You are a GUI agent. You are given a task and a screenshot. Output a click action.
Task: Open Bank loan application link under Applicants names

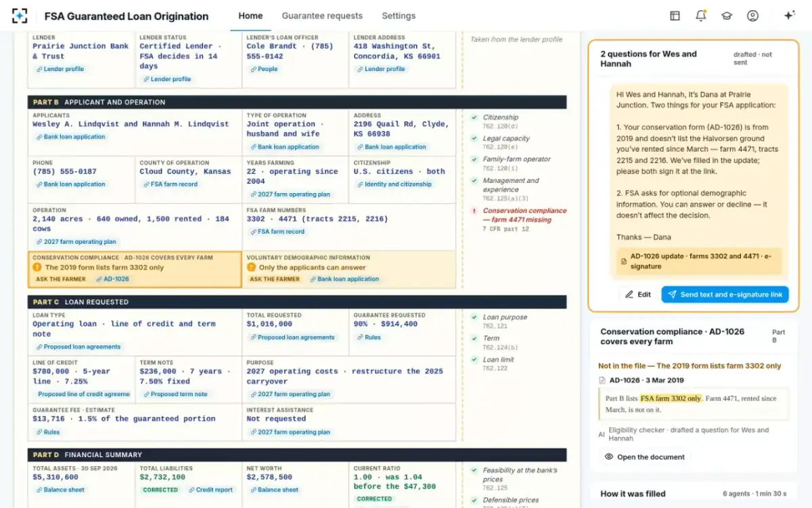70,137
